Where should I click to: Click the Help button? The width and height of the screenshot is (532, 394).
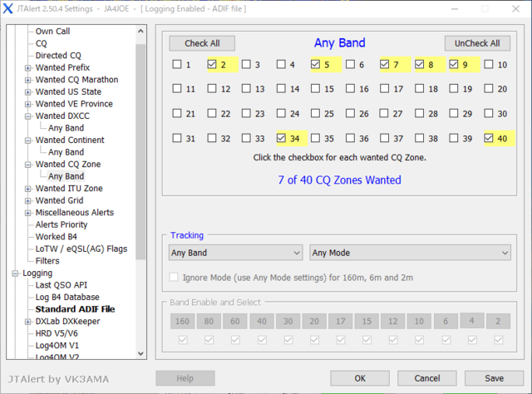[x=185, y=378]
